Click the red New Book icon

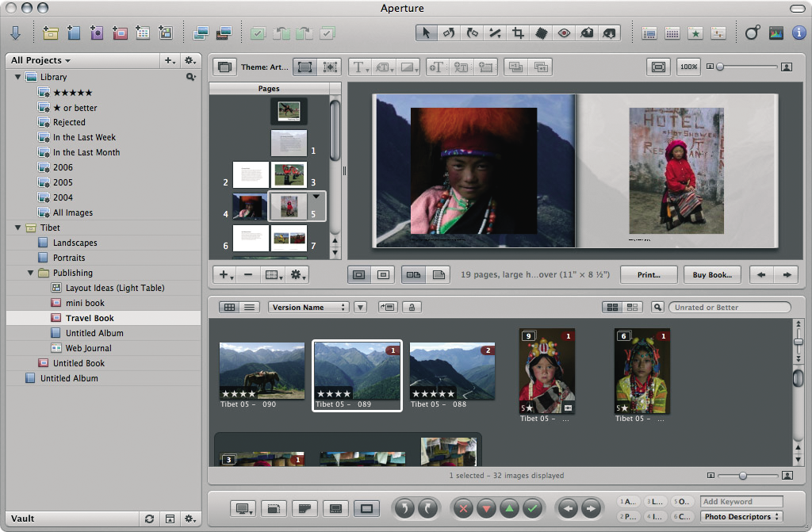click(x=120, y=33)
